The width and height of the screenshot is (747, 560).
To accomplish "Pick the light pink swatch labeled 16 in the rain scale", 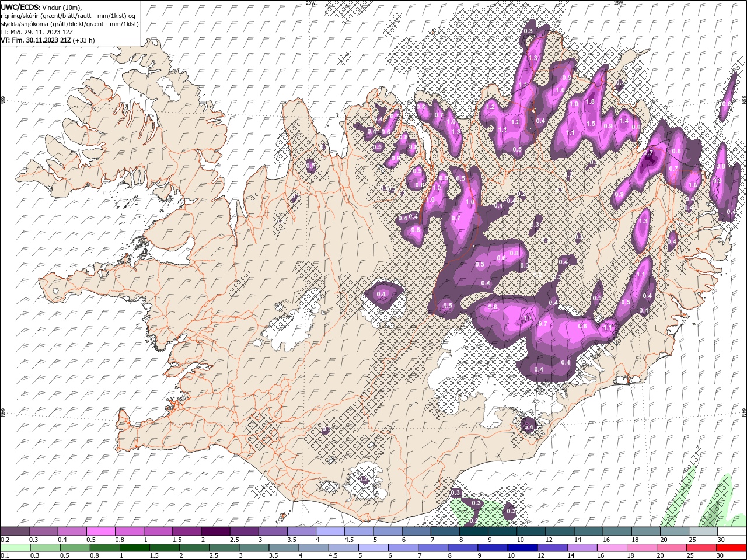I will [x=612, y=548].
